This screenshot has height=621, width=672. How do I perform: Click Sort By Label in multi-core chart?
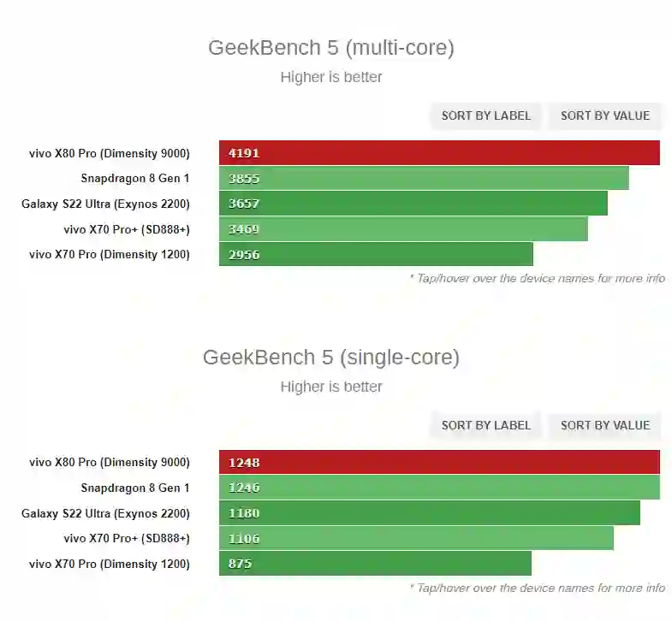(x=485, y=115)
